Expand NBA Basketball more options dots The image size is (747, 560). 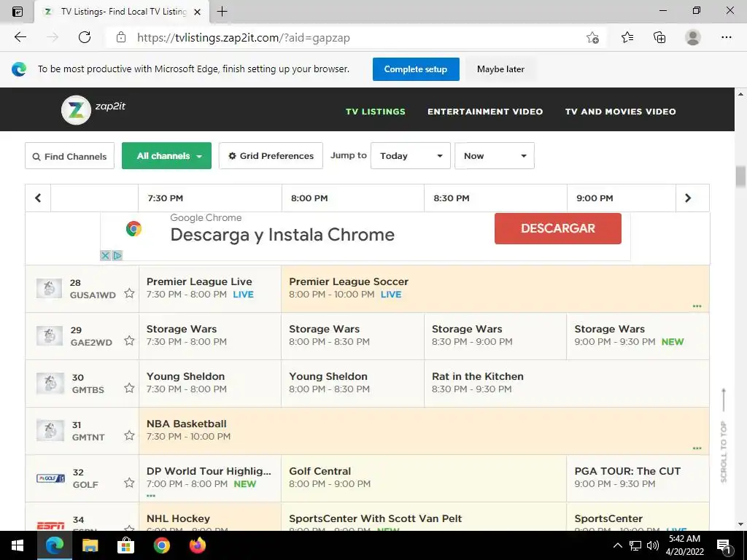click(697, 448)
